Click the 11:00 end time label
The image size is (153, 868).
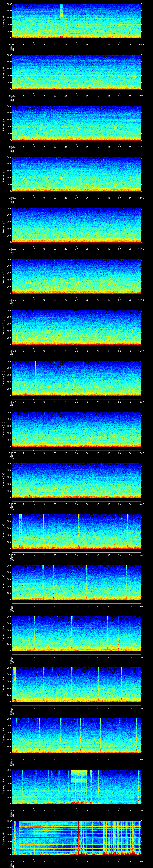pos(141,147)
